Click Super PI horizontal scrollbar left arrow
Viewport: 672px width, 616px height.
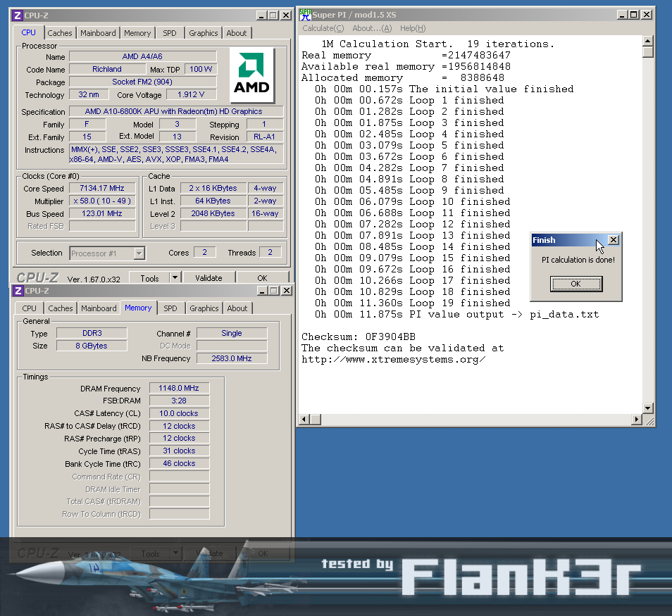pyautogui.click(x=304, y=420)
